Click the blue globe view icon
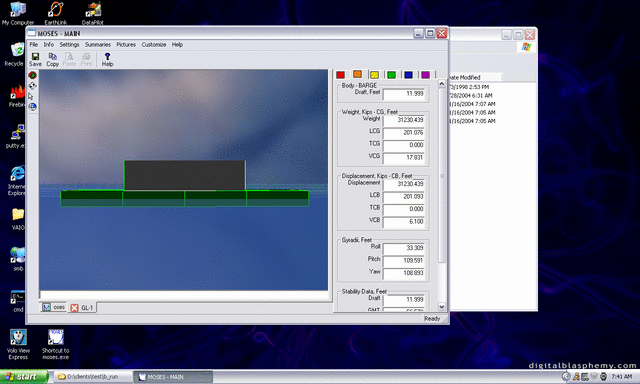This screenshot has height=384, width=640. 33,107
